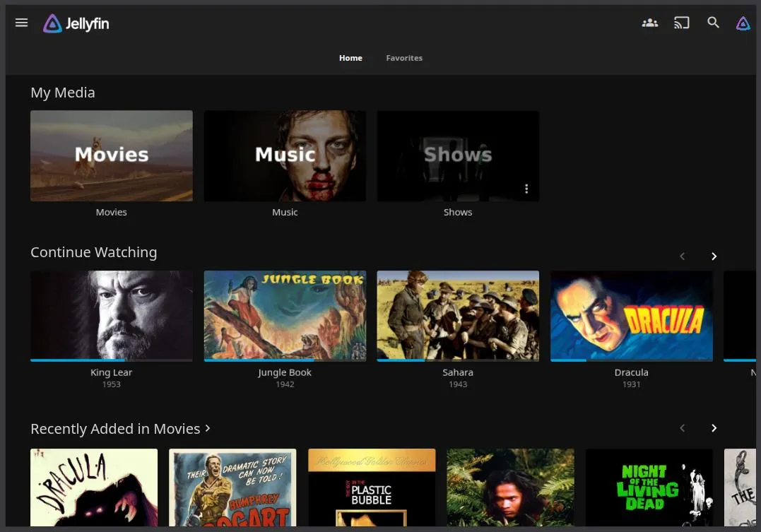This screenshot has width=761, height=532.
Task: Click the Music label under the card
Action: tap(285, 212)
